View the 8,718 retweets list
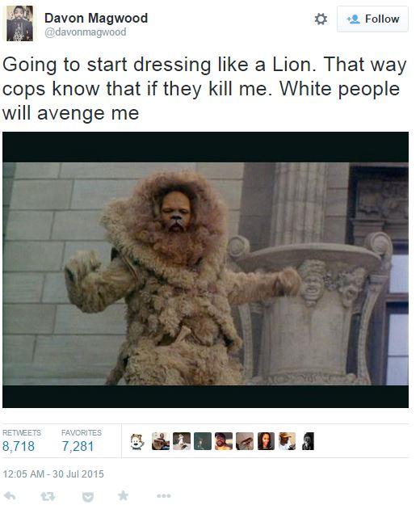This screenshot has height=505, width=420. click(19, 446)
